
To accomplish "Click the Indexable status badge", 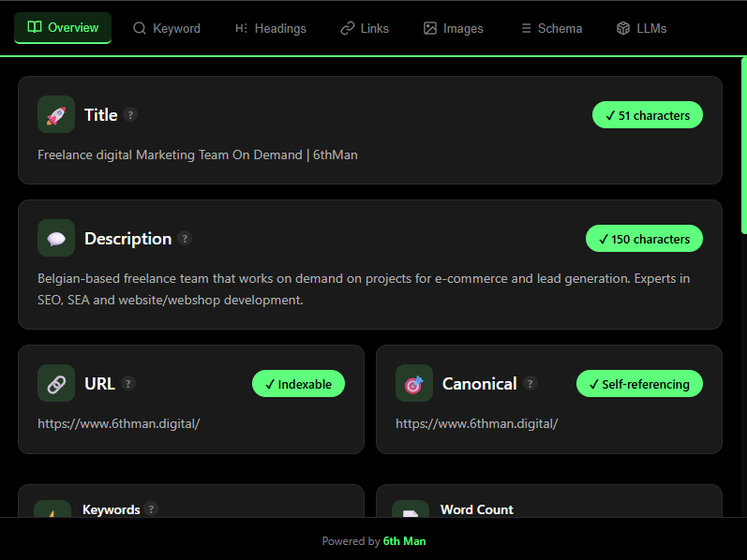I will coord(298,384).
